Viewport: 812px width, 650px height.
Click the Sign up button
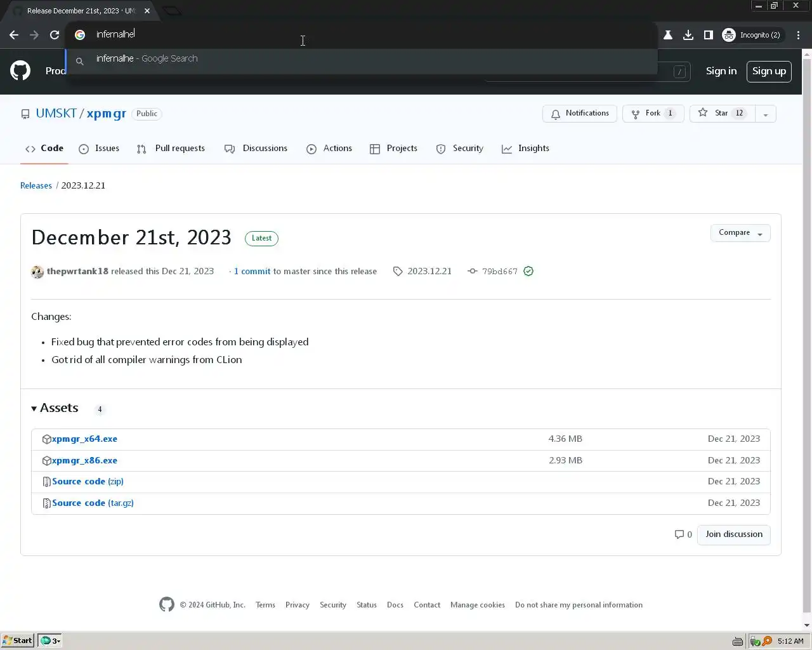pos(769,71)
